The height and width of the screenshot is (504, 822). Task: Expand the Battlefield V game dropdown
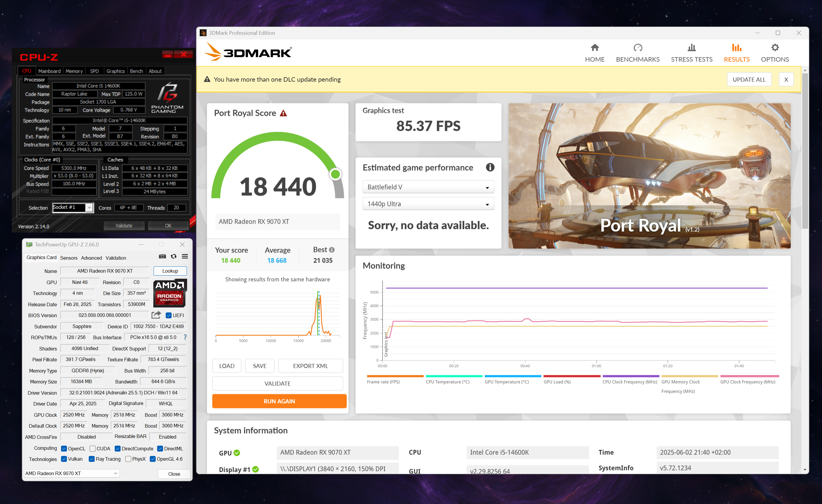coord(428,187)
